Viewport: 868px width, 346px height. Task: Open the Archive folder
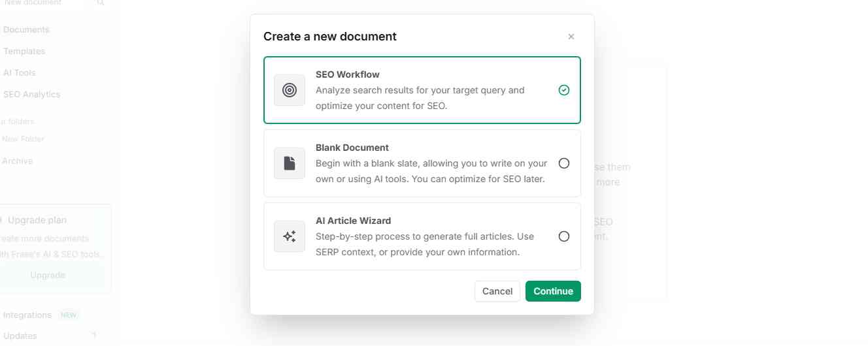click(18, 161)
